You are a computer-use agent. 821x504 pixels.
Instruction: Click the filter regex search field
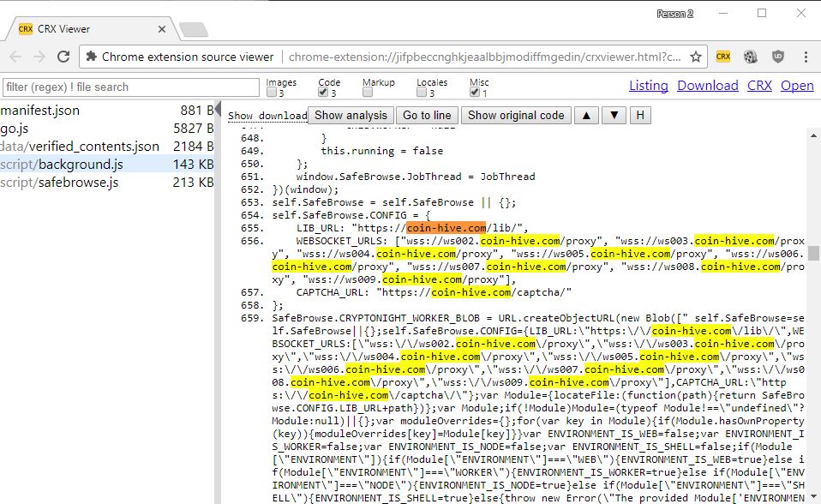pyautogui.click(x=129, y=87)
